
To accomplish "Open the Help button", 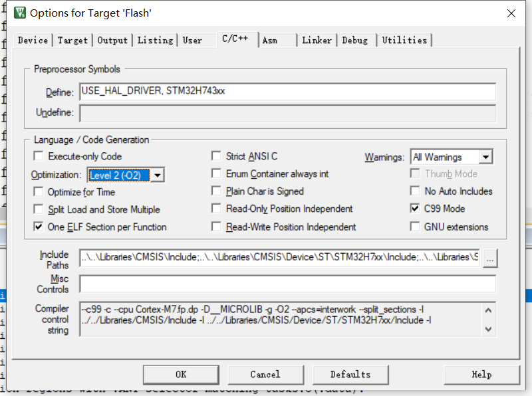I will click(x=481, y=375).
